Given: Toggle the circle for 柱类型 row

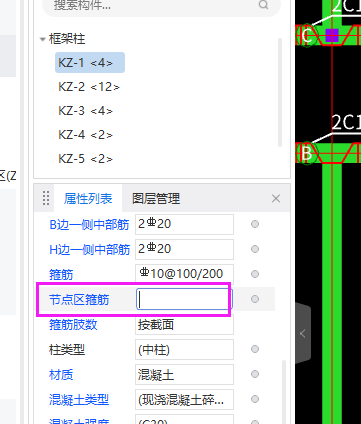Looking at the screenshot, I should [x=255, y=349].
